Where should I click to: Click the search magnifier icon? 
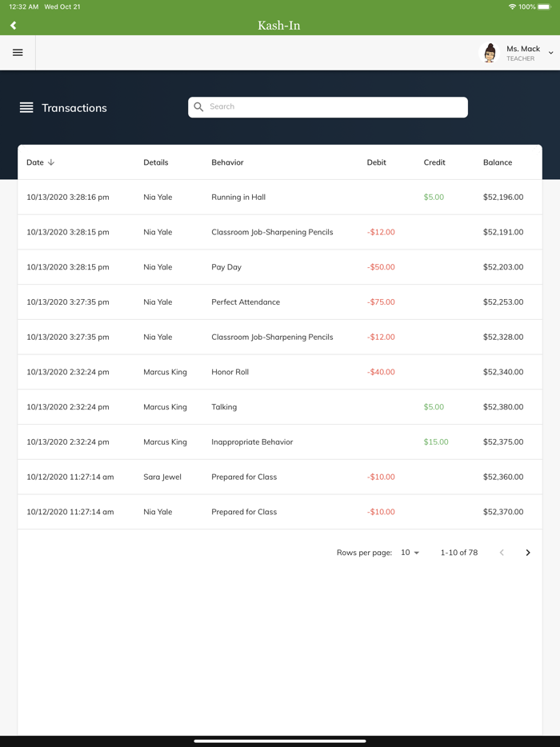click(199, 107)
